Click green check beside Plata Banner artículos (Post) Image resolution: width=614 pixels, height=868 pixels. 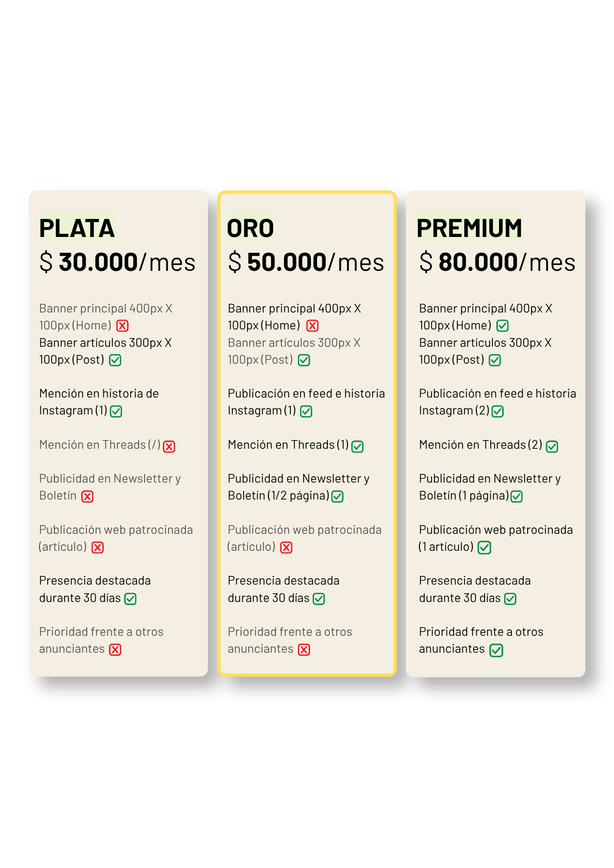click(115, 360)
